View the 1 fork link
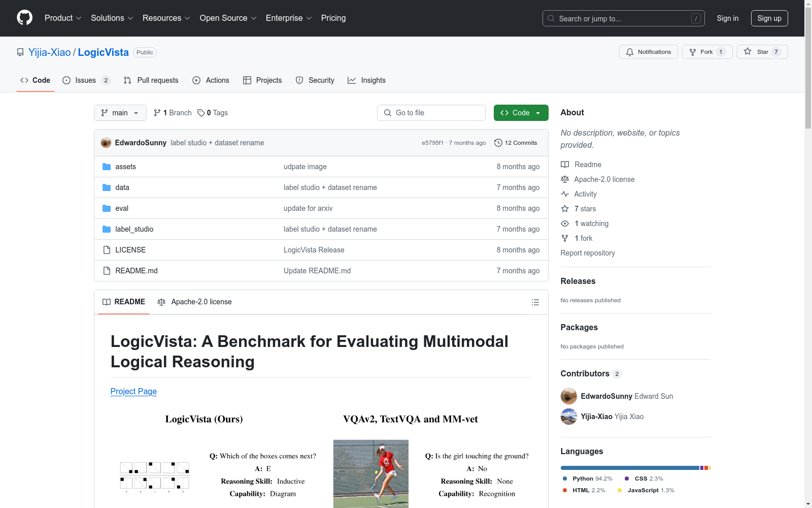812x508 pixels. pos(577,238)
